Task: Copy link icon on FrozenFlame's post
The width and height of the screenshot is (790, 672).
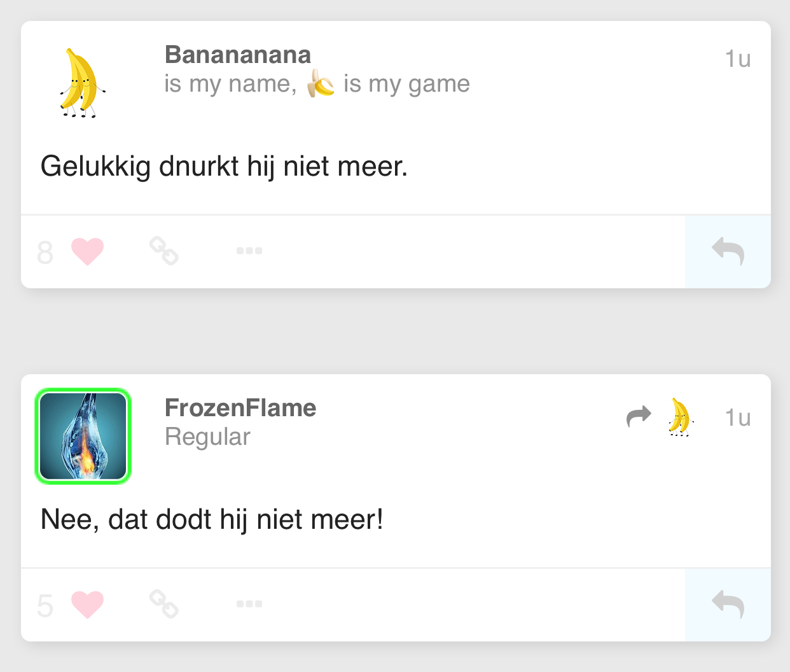Action: [x=164, y=604]
